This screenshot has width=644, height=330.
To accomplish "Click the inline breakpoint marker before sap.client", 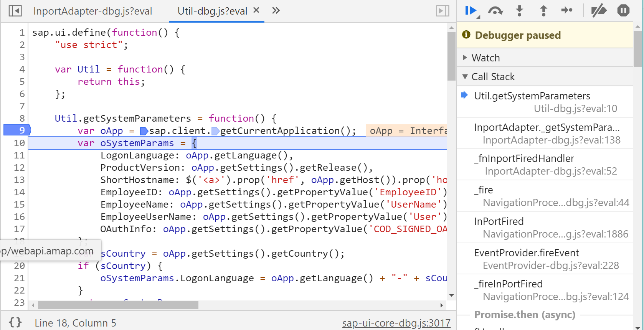I will coord(144,131).
